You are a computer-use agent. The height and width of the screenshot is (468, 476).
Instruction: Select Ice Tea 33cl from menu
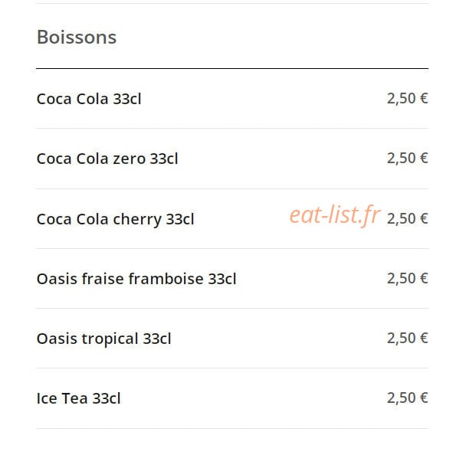pos(79,398)
